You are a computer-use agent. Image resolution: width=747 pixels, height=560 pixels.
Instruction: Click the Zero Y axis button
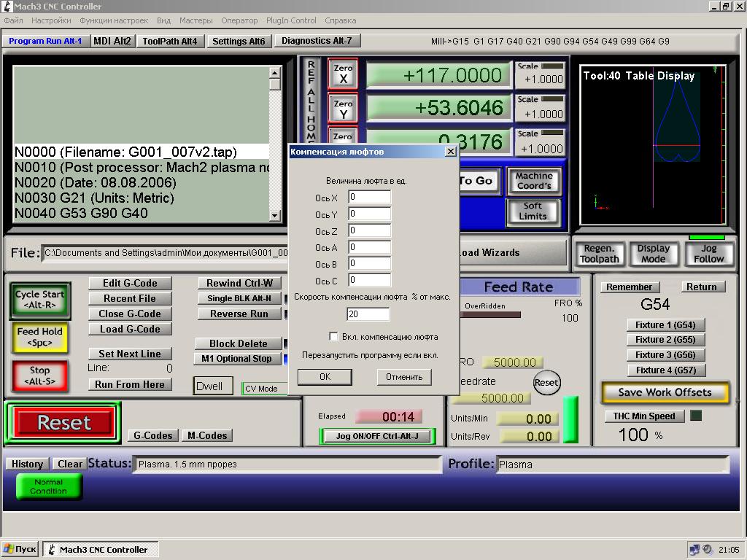[x=343, y=109]
